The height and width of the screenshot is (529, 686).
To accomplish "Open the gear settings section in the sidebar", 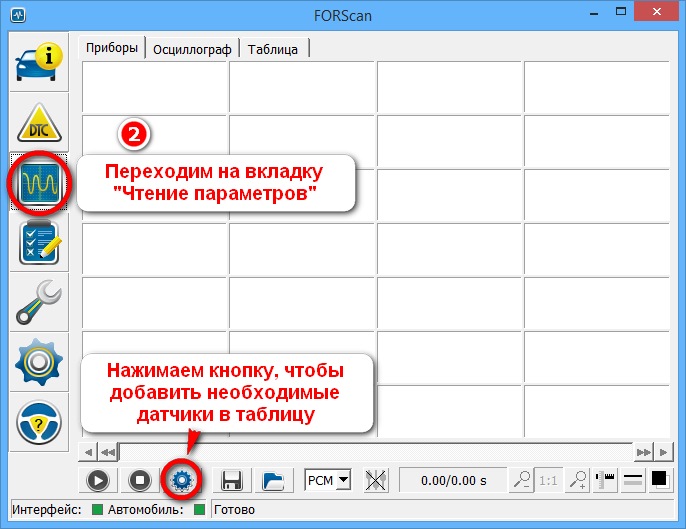I will coord(39,362).
